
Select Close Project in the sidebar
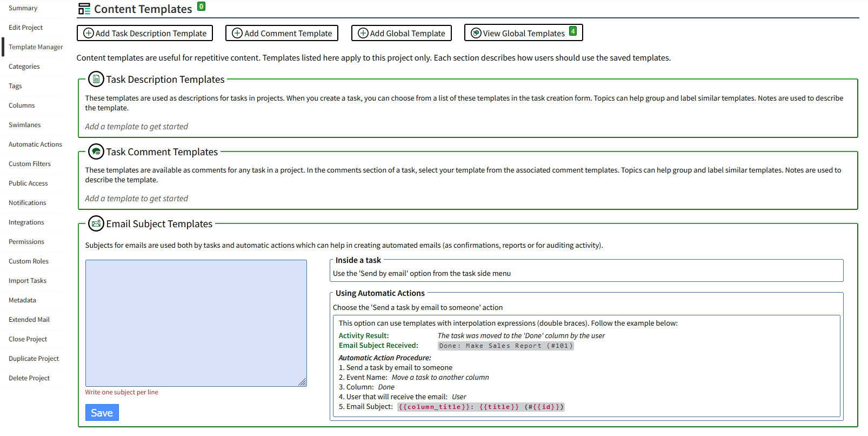point(28,339)
